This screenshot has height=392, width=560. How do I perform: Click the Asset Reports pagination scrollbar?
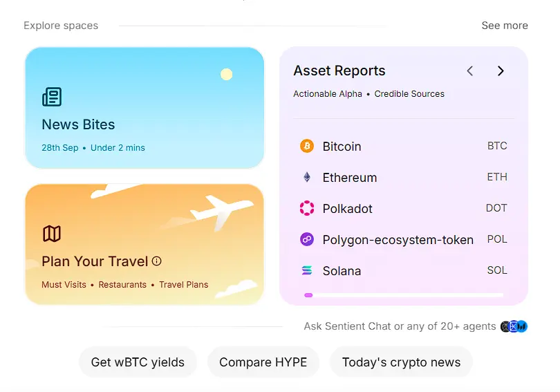(x=404, y=295)
